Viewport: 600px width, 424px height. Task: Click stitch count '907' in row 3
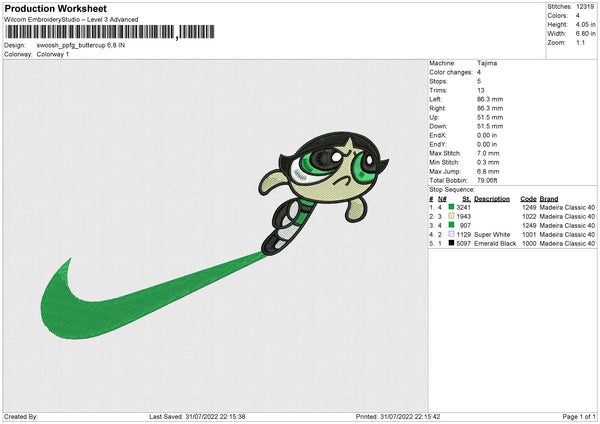point(465,226)
